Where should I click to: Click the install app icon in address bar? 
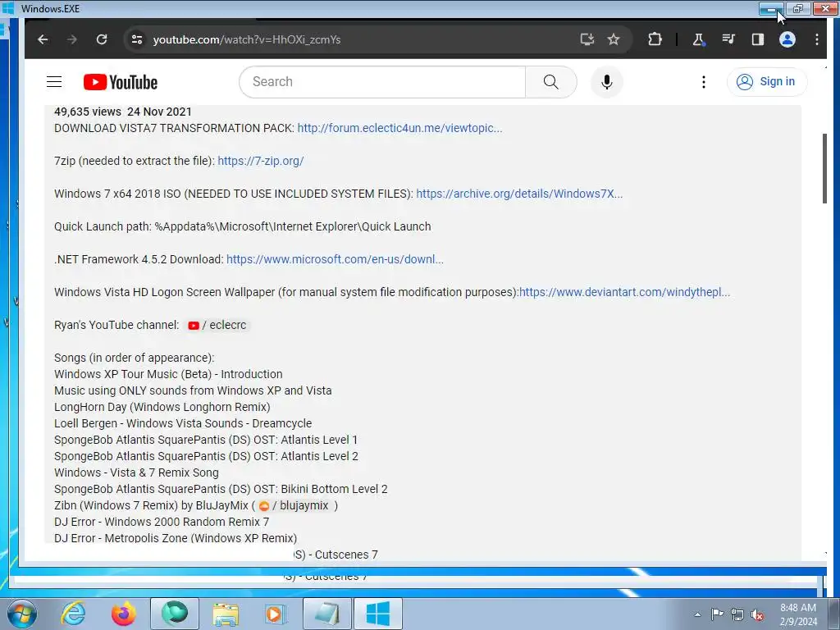pos(587,39)
